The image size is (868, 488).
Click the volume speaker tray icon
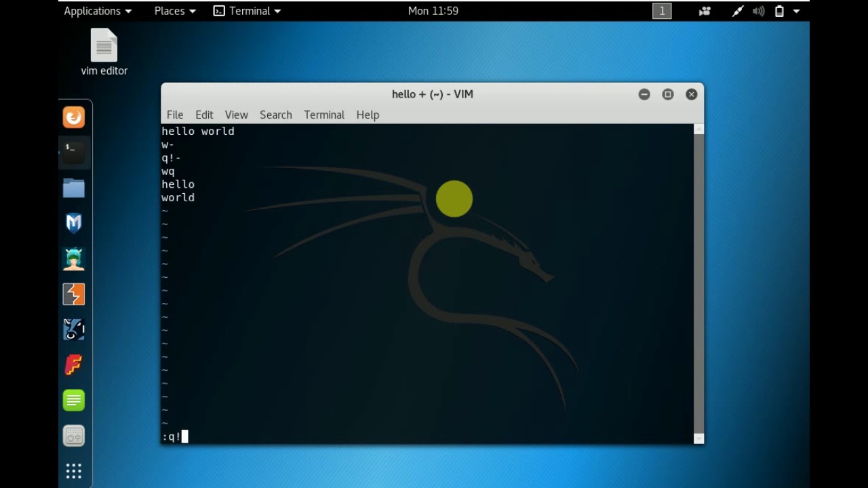click(758, 11)
